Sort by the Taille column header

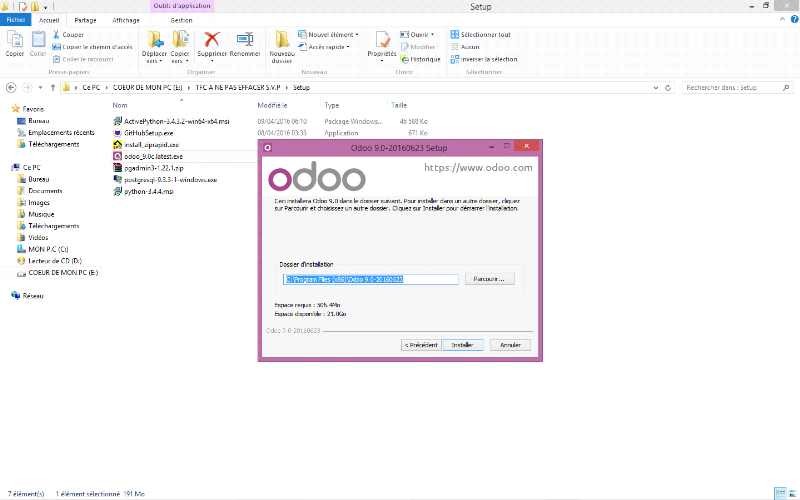click(x=399, y=105)
